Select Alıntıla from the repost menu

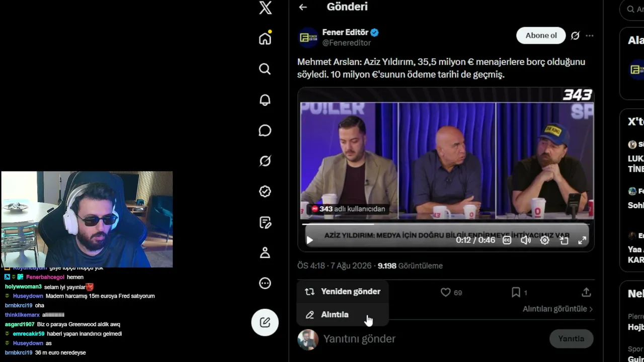click(343, 315)
